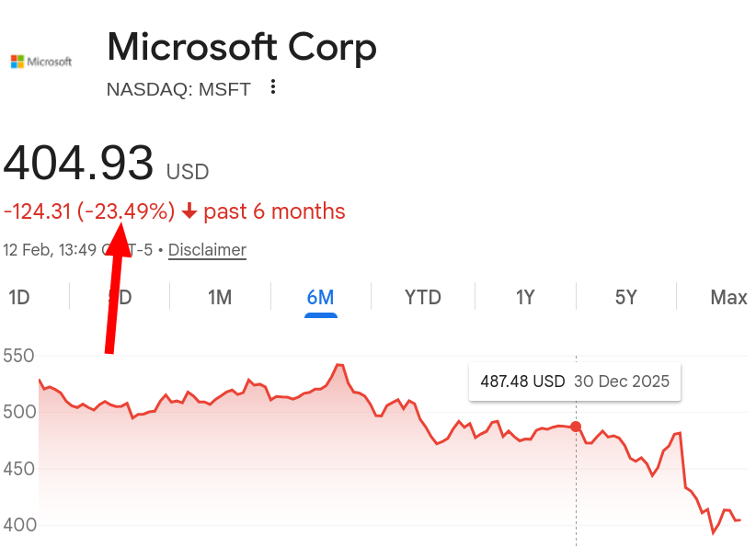Image resolution: width=756 pixels, height=547 pixels.
Task: Select the 1D time range tab
Action: click(20, 298)
